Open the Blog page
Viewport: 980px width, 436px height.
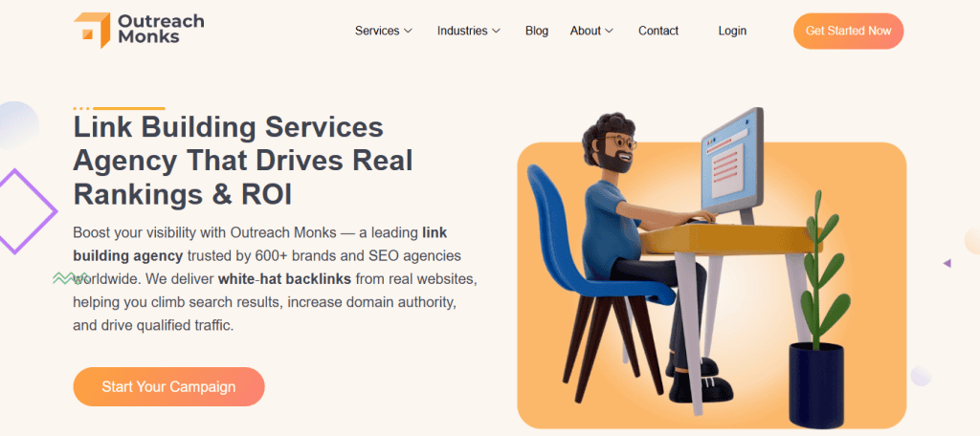pos(537,31)
